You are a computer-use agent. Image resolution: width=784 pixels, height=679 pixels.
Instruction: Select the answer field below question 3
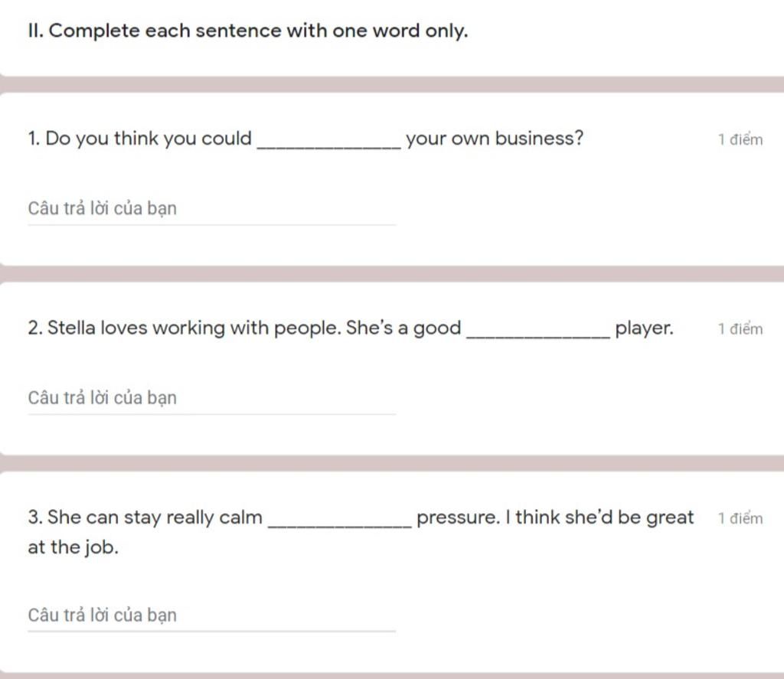(211, 615)
